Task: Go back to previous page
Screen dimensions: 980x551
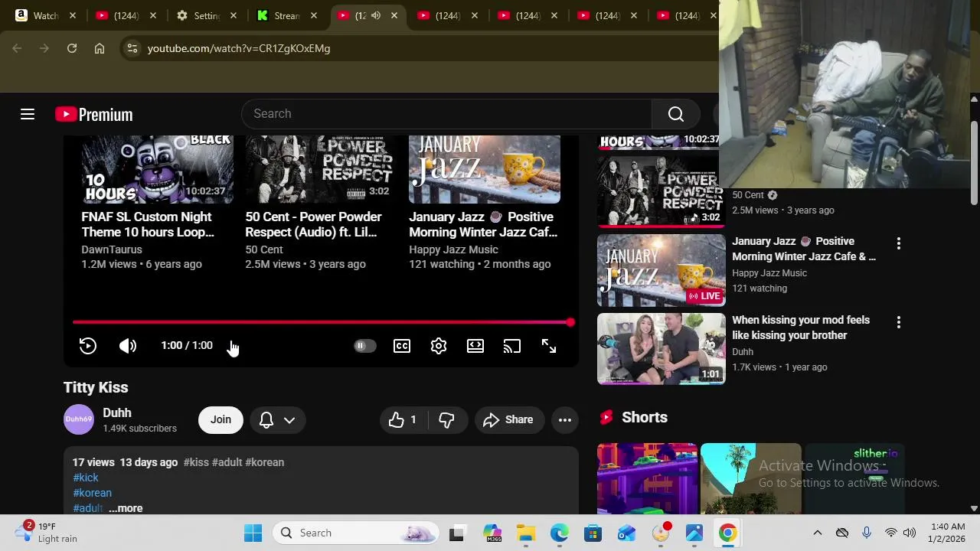Action: 17,48
